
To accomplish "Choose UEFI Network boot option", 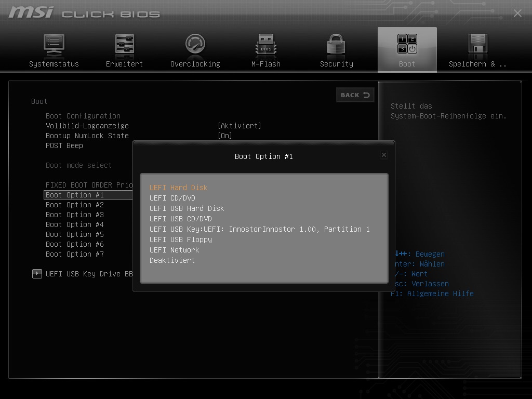I will 175,250.
